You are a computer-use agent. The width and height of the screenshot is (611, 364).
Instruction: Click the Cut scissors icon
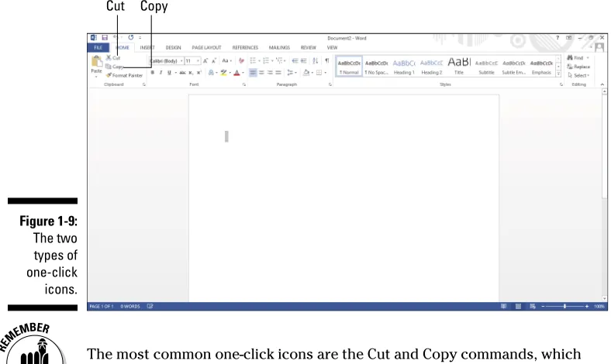tap(109, 57)
